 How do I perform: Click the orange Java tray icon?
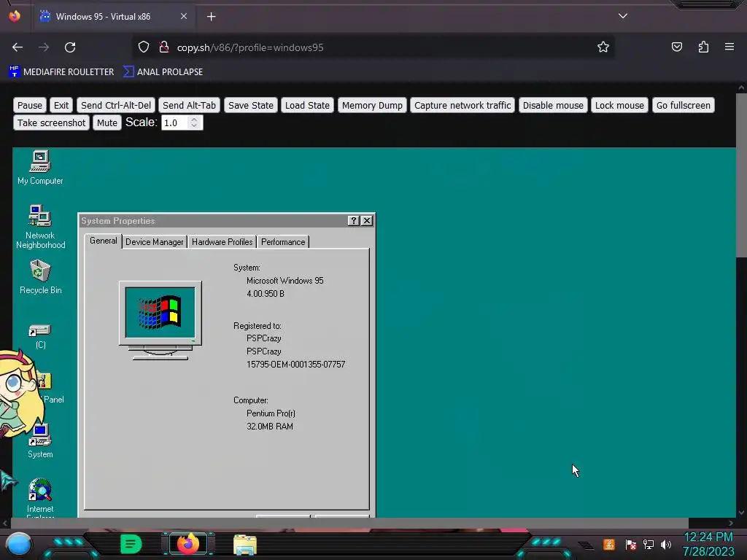point(609,544)
